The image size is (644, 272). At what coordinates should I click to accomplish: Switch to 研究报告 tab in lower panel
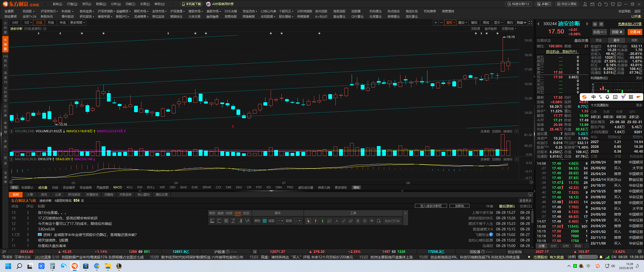coord(74,195)
